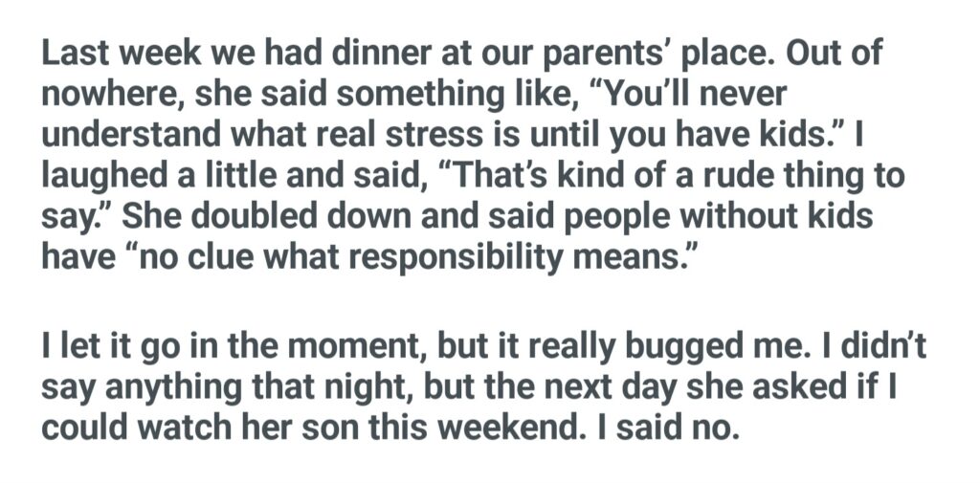Select the word "parents'" in the first sentence
Viewport: 980px width, 483px height.
click(x=614, y=53)
